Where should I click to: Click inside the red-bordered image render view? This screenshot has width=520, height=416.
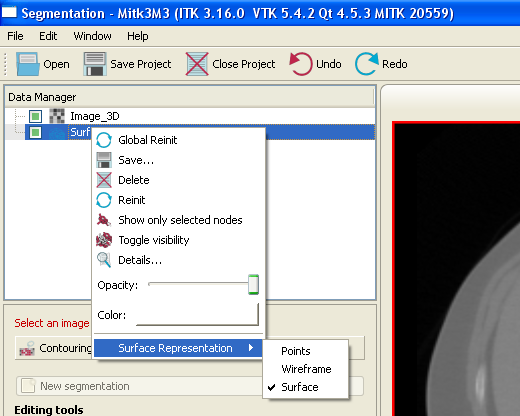(x=457, y=269)
